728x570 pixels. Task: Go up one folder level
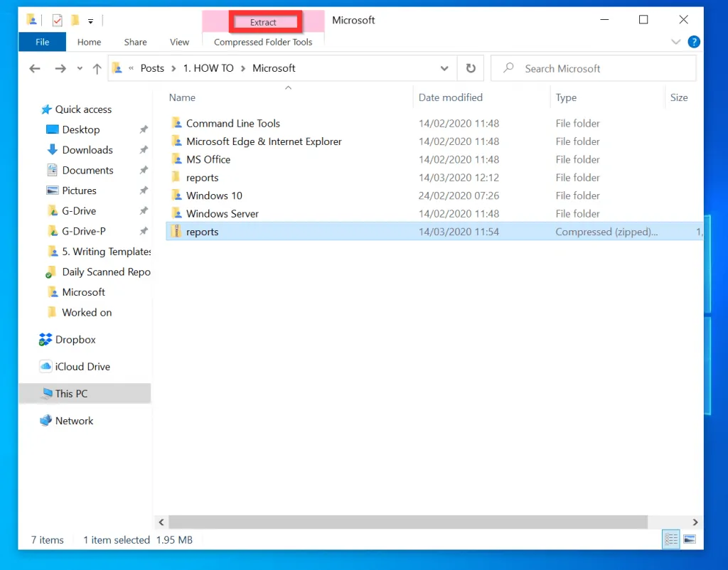(97, 68)
